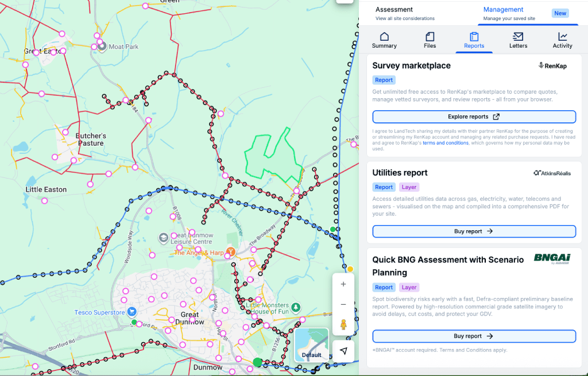Image resolution: width=588 pixels, height=376 pixels.
Task: Open the Activity tab
Action: (x=562, y=40)
